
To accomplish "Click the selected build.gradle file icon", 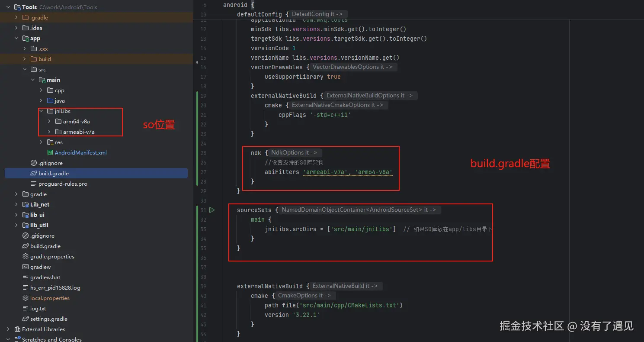I will click(x=34, y=173).
